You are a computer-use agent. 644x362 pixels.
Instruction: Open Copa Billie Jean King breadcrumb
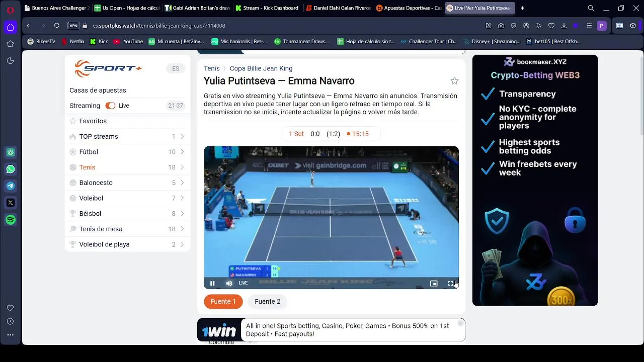tap(261, 68)
